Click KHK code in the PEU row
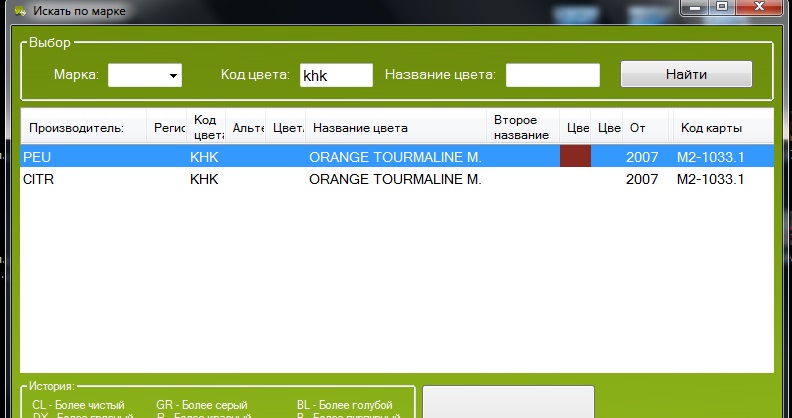The width and height of the screenshot is (792, 418). 204,157
